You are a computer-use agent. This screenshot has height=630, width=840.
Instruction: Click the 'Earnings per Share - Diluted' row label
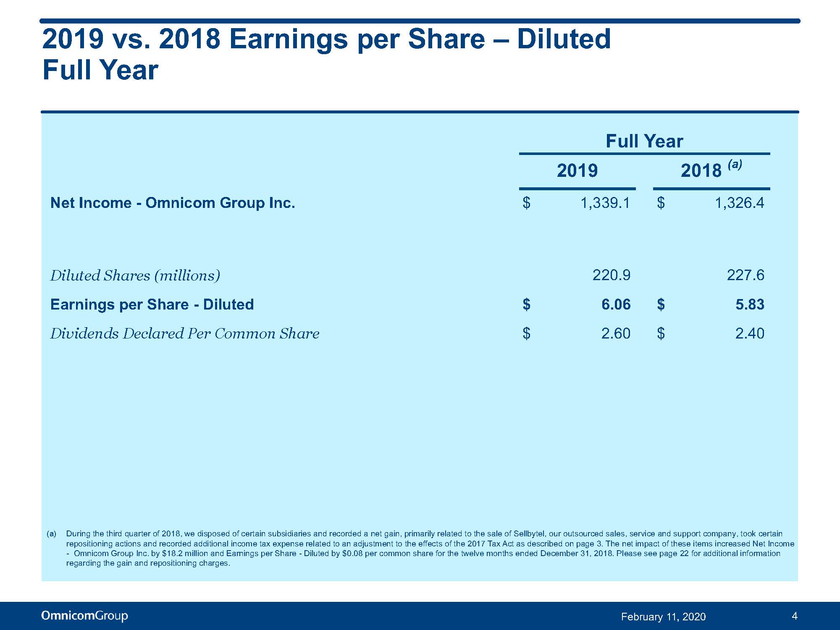(x=152, y=304)
